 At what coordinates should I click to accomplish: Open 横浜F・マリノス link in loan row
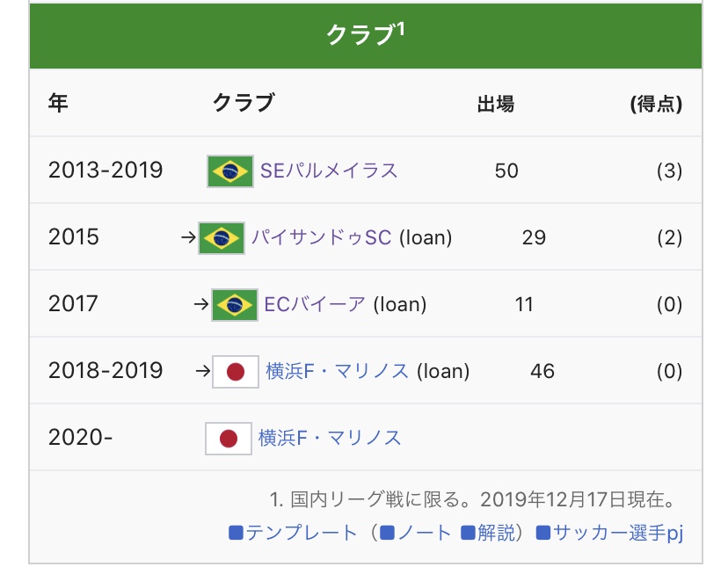coord(338,371)
